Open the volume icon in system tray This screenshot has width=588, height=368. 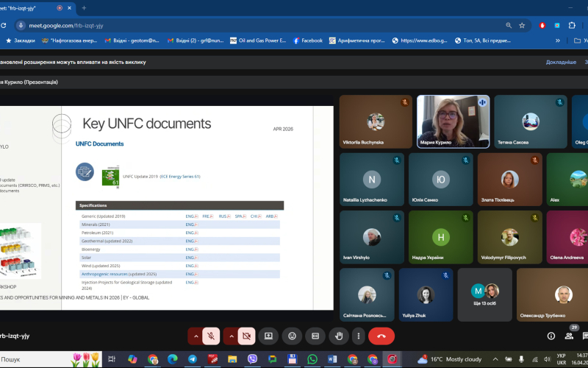point(547,359)
